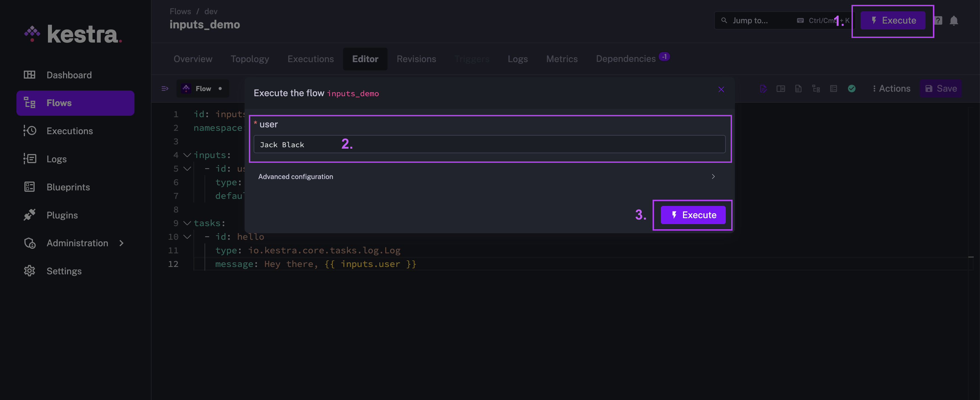The height and width of the screenshot is (400, 980).
Task: Click the user input text field
Action: 489,144
